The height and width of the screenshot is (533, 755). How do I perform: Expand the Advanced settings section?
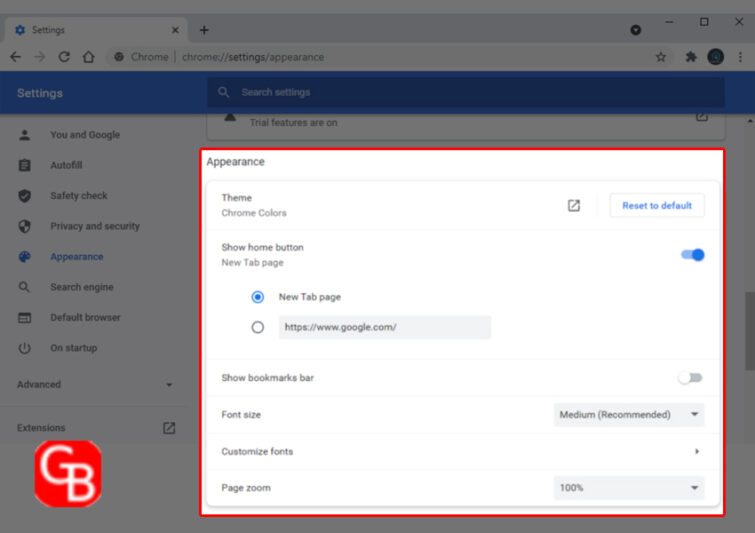(95, 384)
